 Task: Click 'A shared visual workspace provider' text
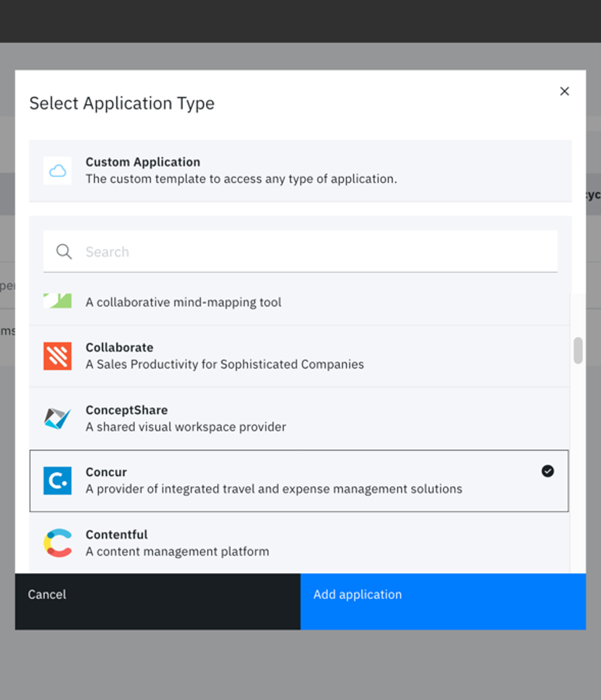pos(186,427)
